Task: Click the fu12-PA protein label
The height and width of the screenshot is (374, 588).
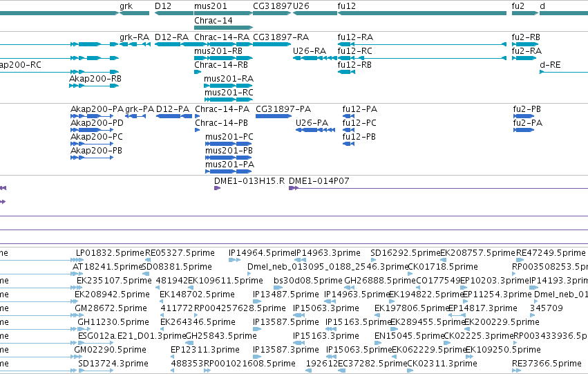Action: [x=359, y=109]
